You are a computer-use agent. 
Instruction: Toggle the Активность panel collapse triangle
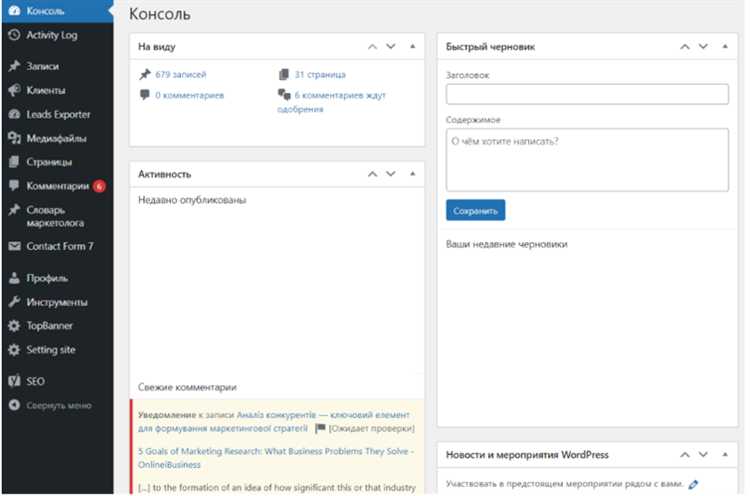[x=413, y=175]
